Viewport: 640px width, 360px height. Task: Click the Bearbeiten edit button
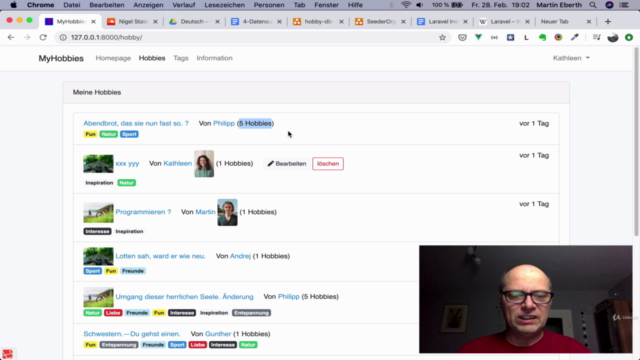click(287, 164)
